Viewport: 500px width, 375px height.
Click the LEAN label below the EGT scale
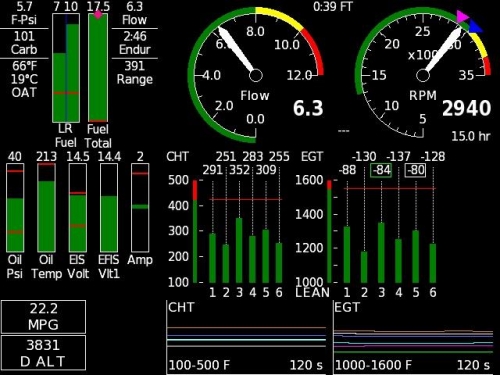312,293
